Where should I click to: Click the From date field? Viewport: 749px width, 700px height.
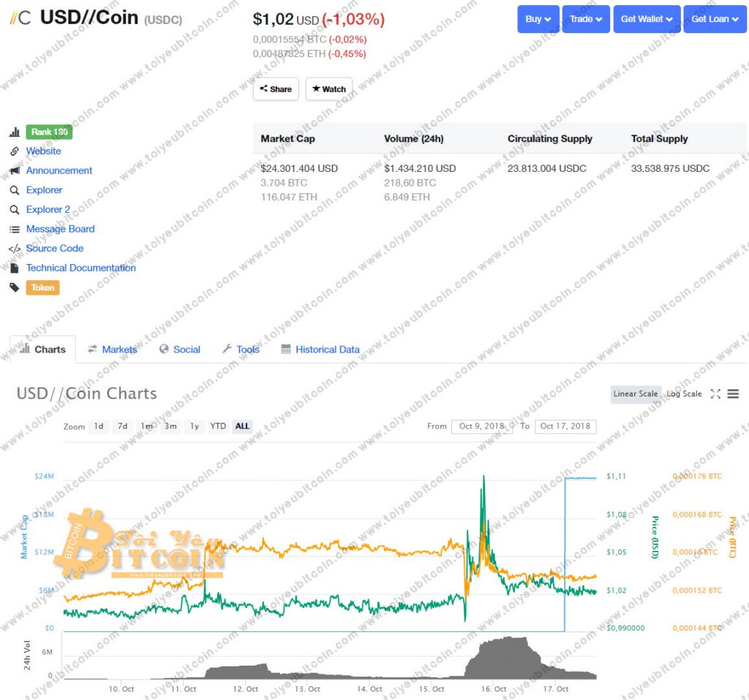[x=482, y=426]
